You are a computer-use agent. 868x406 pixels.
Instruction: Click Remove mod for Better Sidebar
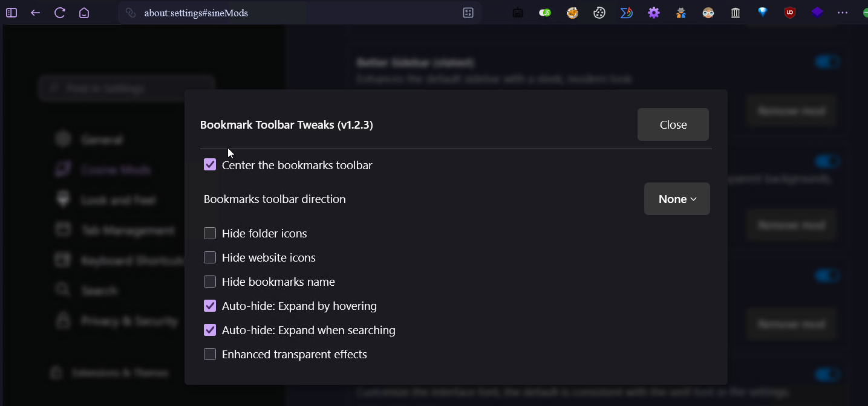pyautogui.click(x=791, y=110)
